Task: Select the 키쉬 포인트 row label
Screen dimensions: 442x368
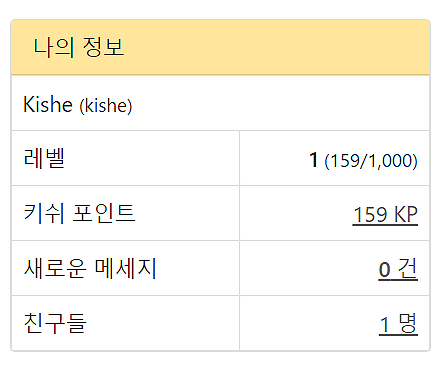Action: tap(79, 213)
